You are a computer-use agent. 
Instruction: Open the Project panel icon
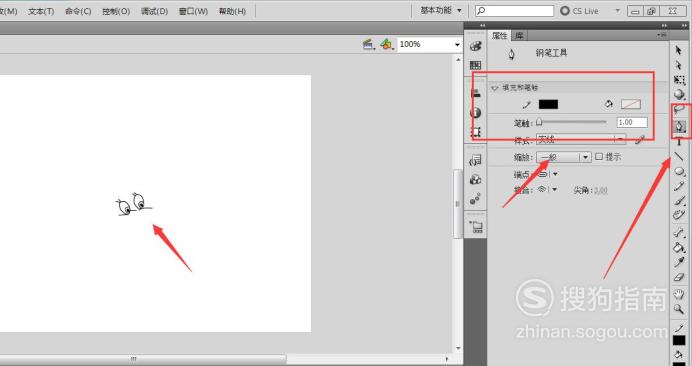coord(476,226)
